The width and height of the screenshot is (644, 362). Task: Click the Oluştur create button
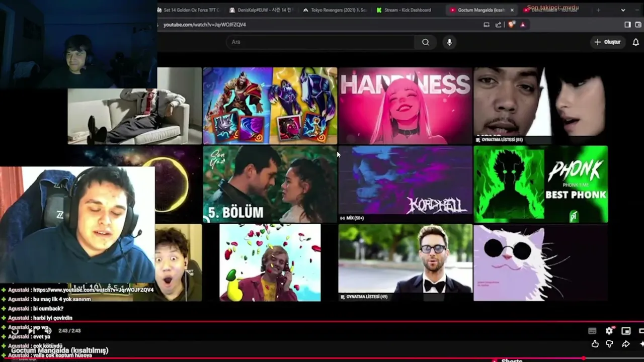(x=608, y=42)
